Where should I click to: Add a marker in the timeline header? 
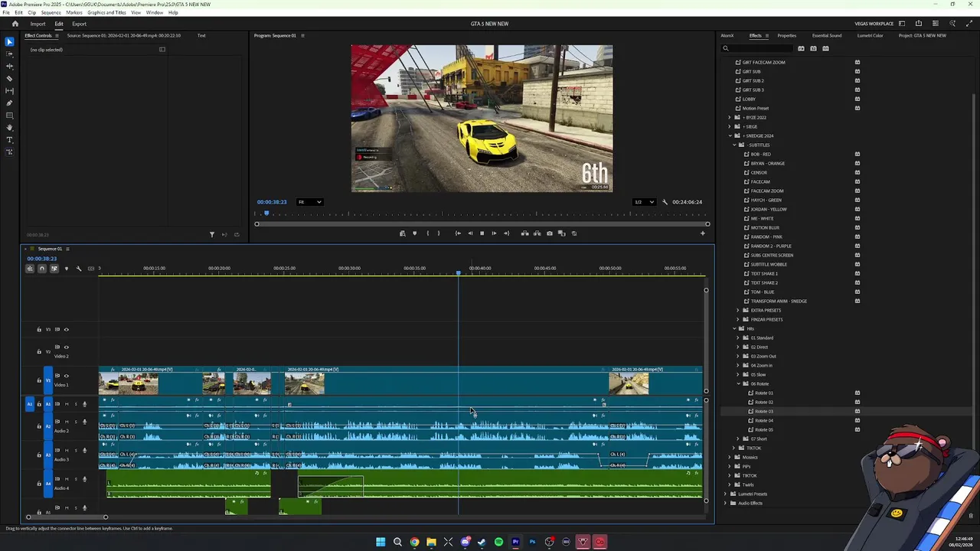(x=66, y=269)
